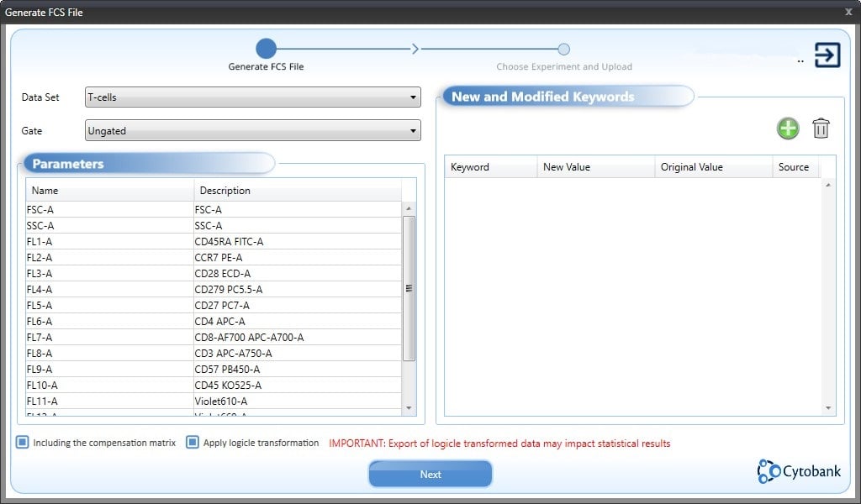
Task: Click the CCR7 PE-A description
Action: [x=219, y=257]
